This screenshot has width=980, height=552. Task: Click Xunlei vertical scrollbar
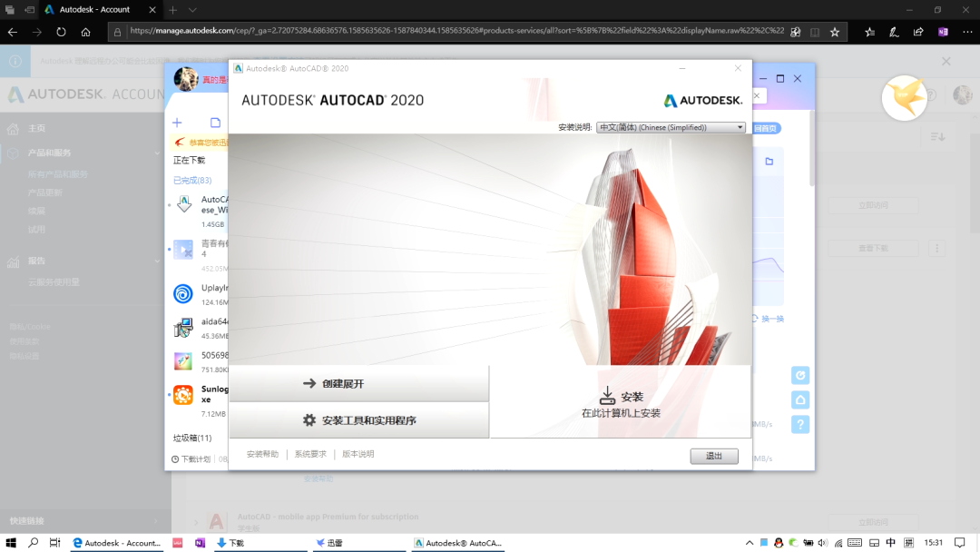[812, 148]
